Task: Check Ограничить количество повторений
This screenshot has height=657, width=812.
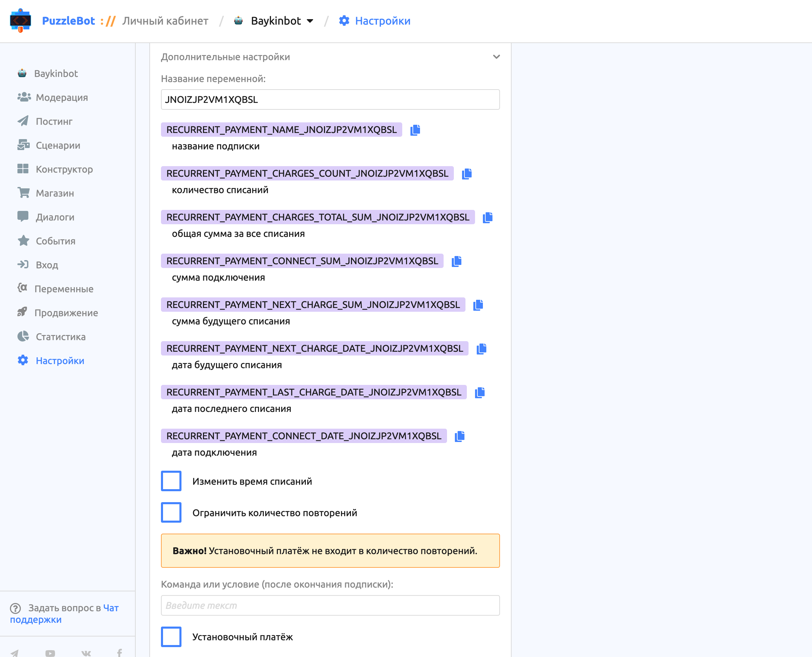Action: (x=171, y=512)
